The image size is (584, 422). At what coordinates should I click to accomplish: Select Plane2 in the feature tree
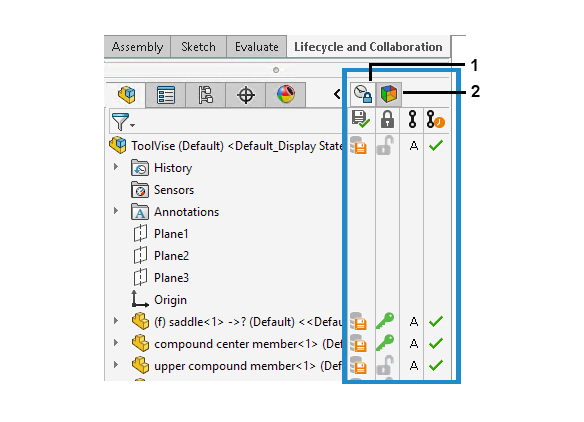click(171, 256)
